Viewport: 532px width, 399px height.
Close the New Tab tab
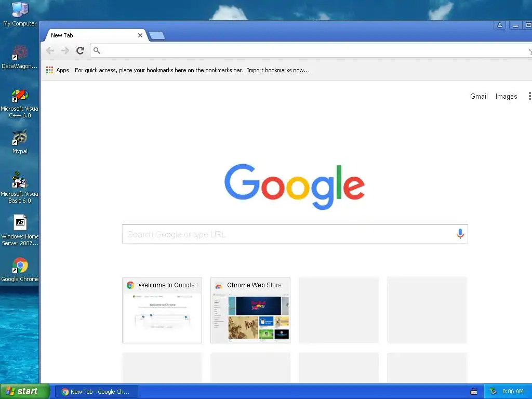pos(140,35)
